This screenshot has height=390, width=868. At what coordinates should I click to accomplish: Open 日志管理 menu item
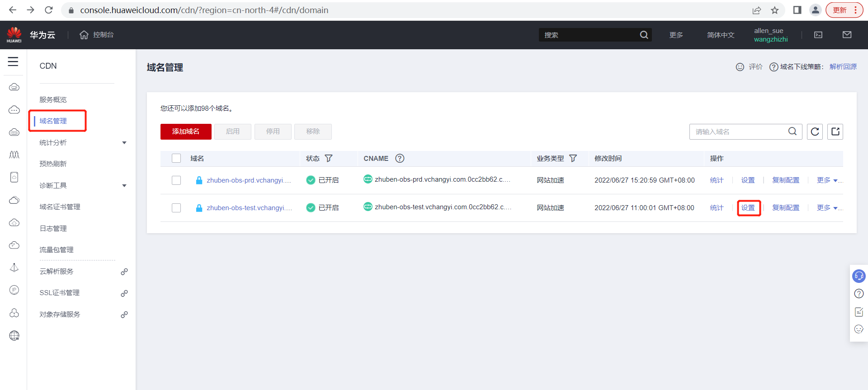(53, 229)
